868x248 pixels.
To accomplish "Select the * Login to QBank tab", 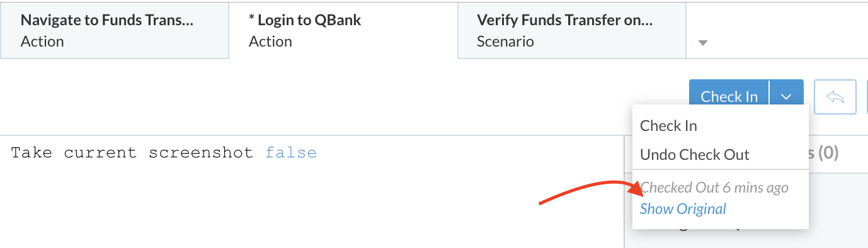I will [343, 30].
